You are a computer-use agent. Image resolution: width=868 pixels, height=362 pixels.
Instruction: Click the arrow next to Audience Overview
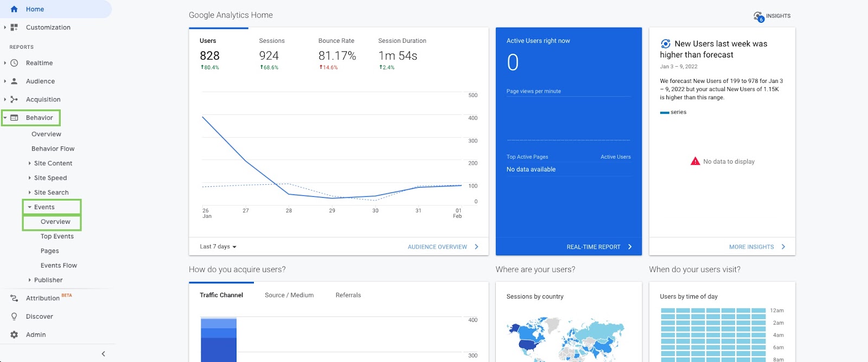tap(476, 247)
